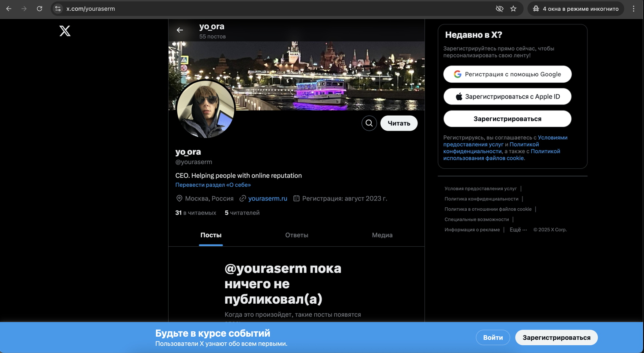
Task: Expand the 'Ещё' footer options
Action: tap(518, 230)
